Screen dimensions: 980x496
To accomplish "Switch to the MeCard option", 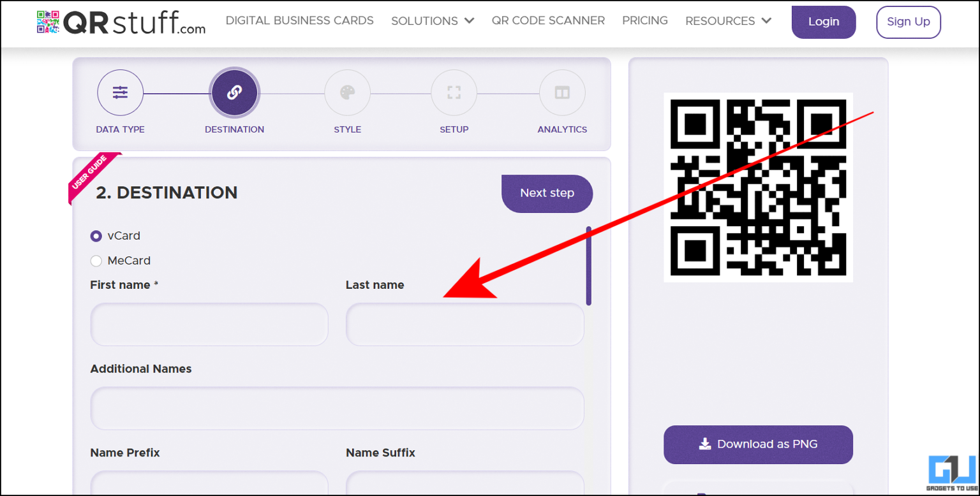I will point(96,261).
